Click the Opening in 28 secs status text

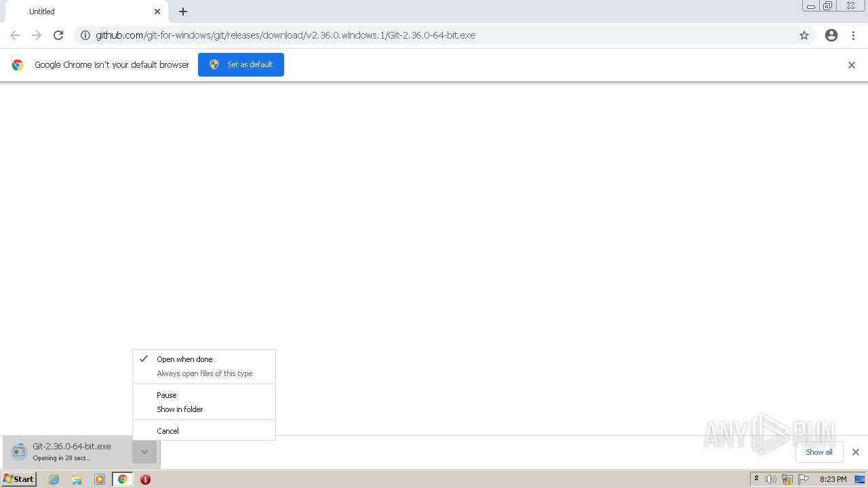tap(62, 458)
